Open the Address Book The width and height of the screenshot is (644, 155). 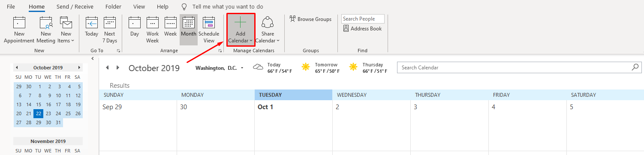coord(363,29)
